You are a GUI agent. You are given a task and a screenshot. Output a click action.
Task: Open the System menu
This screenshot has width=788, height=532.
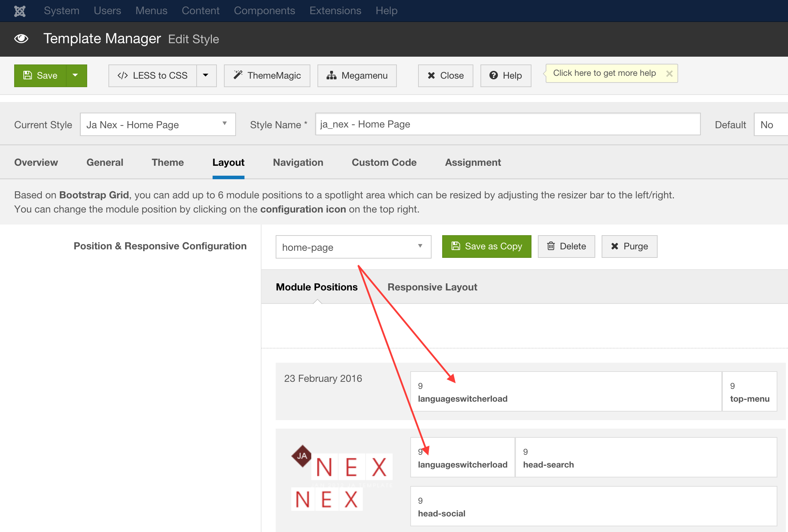62,11
